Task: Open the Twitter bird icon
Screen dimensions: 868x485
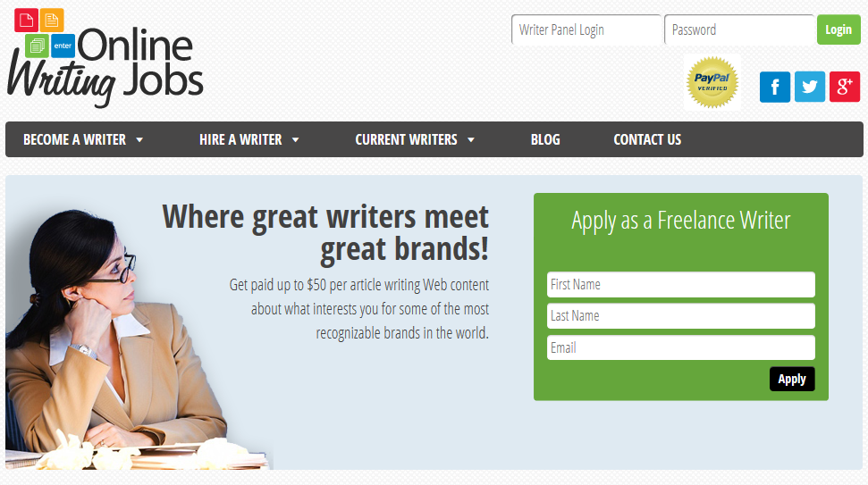Action: click(x=809, y=87)
